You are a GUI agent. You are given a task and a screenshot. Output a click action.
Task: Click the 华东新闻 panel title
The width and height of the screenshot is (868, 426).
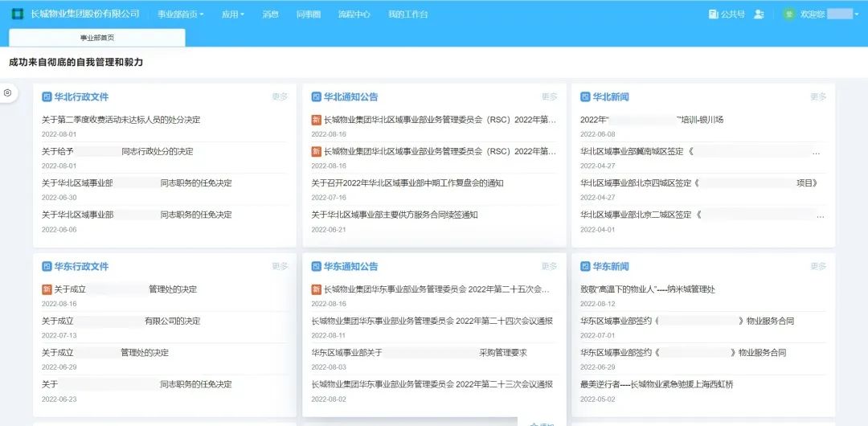tap(611, 267)
